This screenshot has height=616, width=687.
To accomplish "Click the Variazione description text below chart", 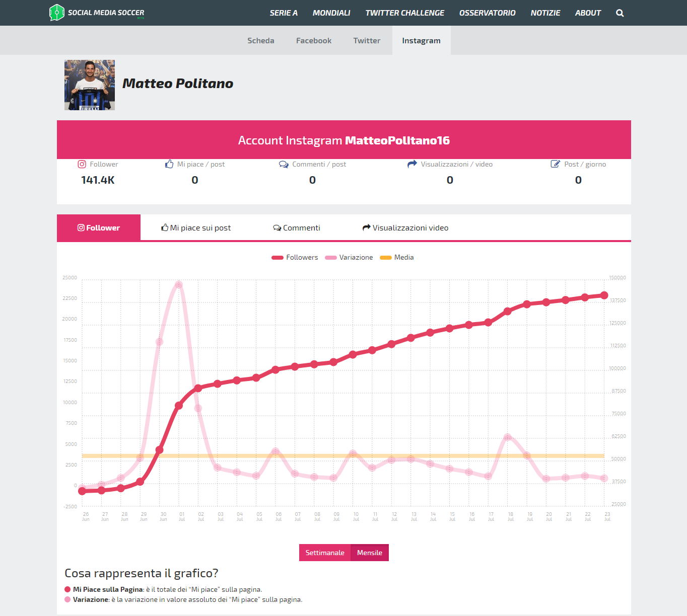I will (187, 599).
